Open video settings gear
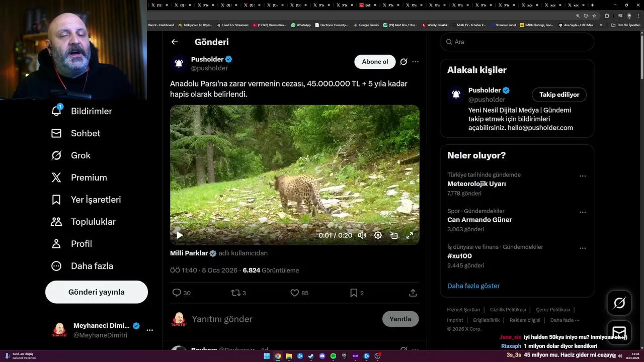Viewport: 644px width, 362px height. click(x=378, y=235)
